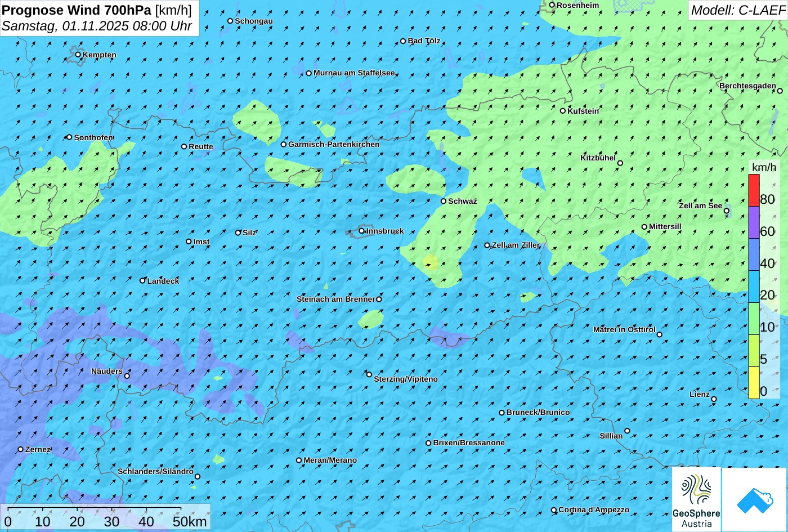Click the Bruneck/Brunico marker
The height and width of the screenshot is (532, 788).
pos(502,413)
